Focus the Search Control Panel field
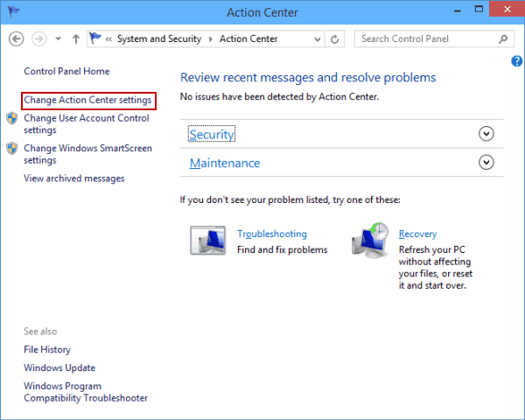The width and height of the screenshot is (525, 420). pos(434,38)
